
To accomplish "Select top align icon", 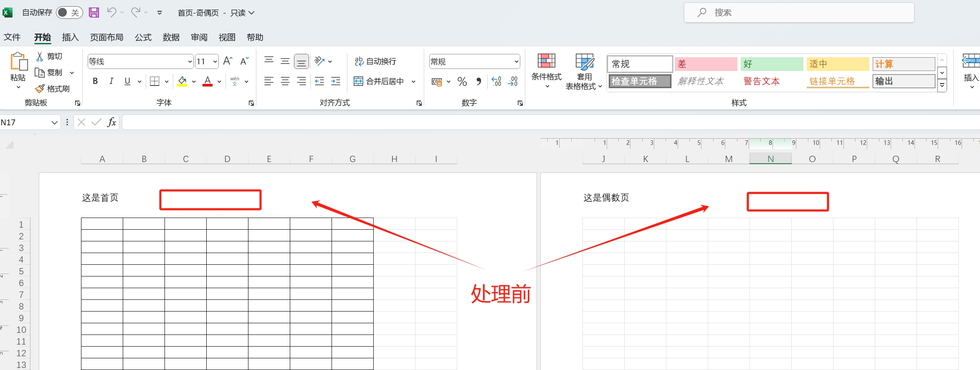I will [269, 61].
